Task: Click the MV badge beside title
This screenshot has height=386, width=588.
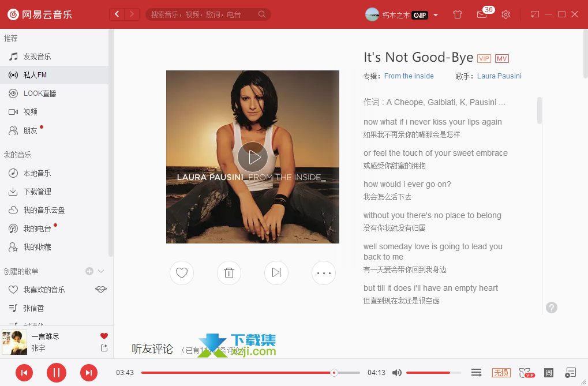Action: 502,58
